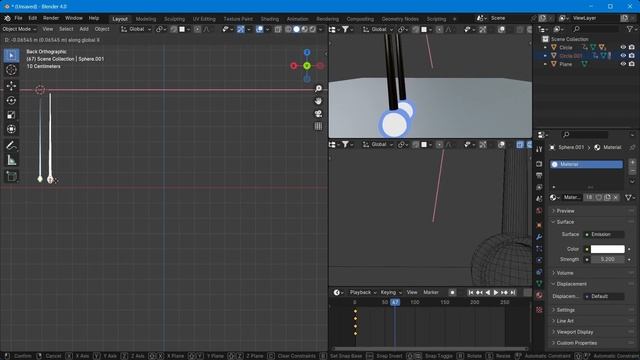
Task: Select the Select Box tool
Action: coord(11,55)
